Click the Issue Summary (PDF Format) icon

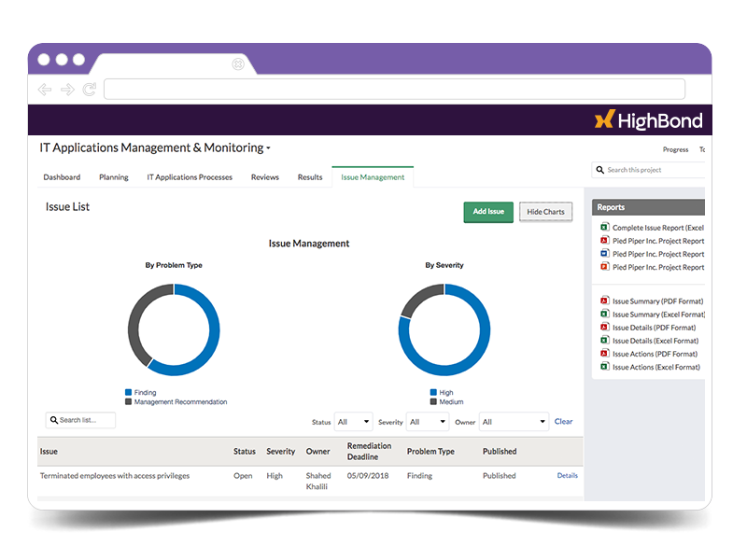[x=604, y=301]
